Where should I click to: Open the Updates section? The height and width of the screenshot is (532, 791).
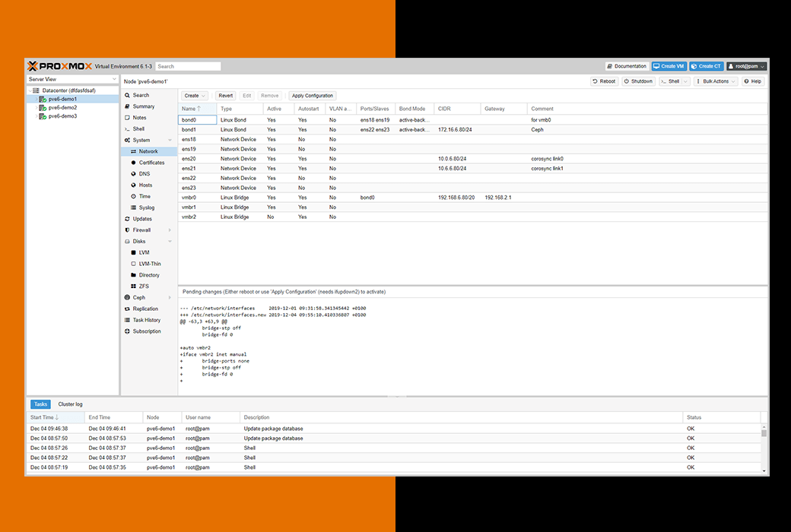click(141, 219)
